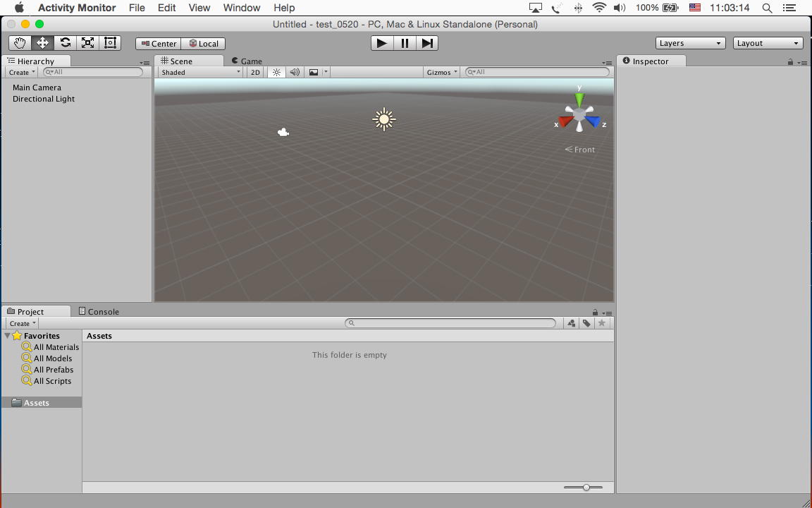Collapse the Favorites tree

[x=7, y=336]
